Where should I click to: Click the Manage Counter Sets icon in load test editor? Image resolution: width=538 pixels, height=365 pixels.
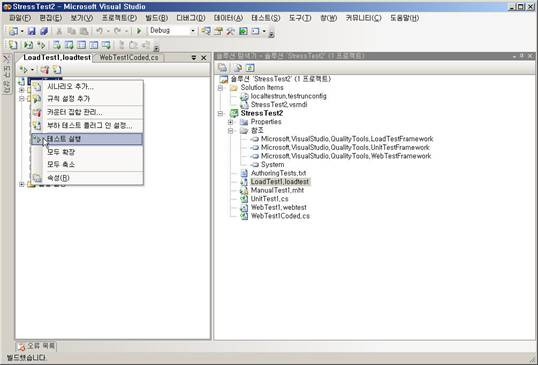[x=45, y=70]
